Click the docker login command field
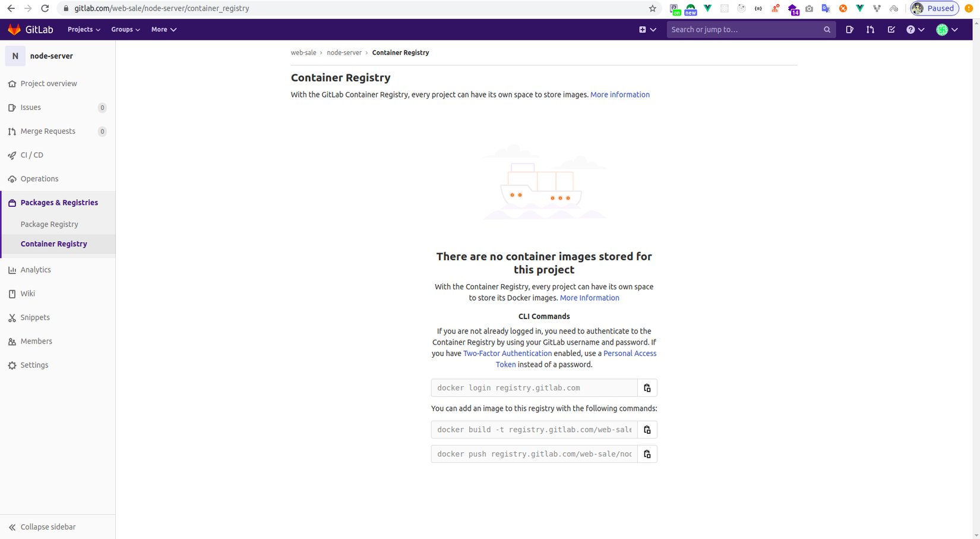This screenshot has height=539, width=980. point(534,388)
